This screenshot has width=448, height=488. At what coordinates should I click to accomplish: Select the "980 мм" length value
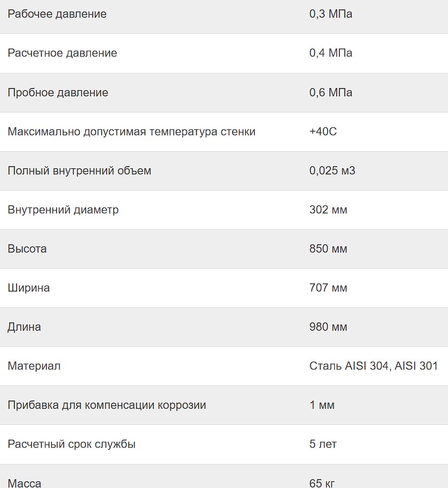328,327
